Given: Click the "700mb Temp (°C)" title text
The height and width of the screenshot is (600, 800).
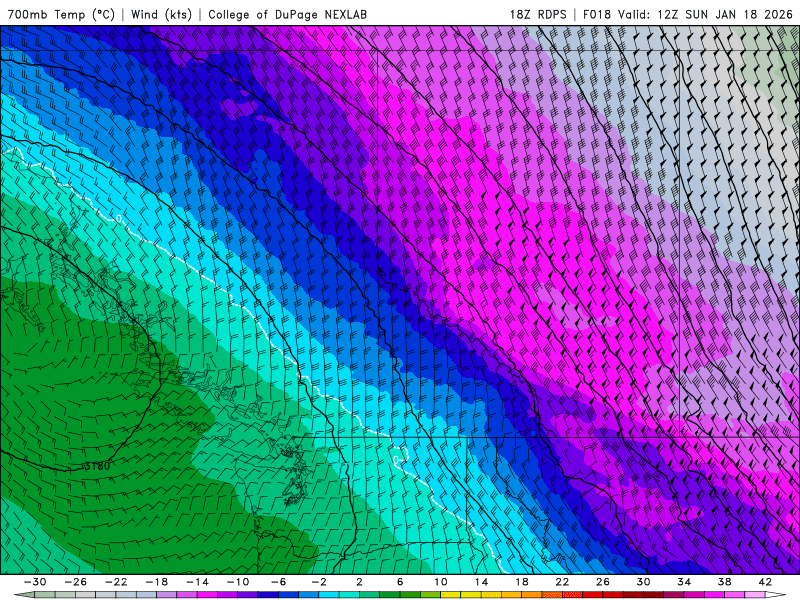Looking at the screenshot, I should (x=61, y=14).
